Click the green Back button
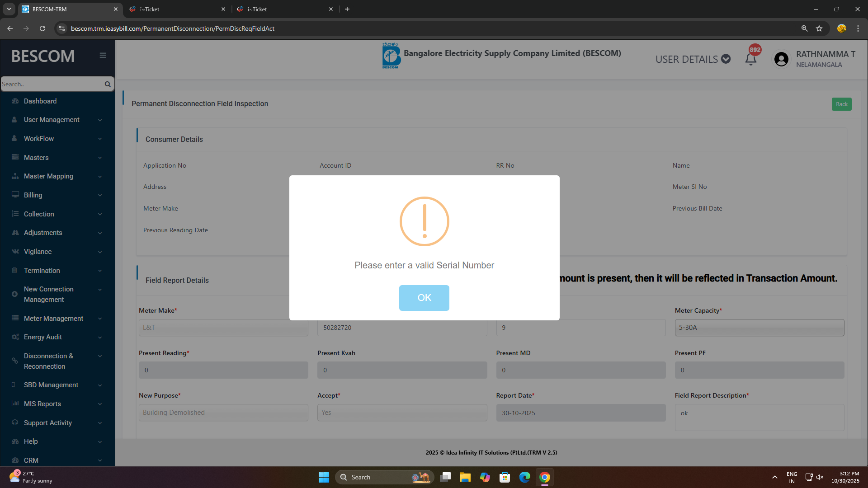Image resolution: width=868 pixels, height=488 pixels. (841, 104)
